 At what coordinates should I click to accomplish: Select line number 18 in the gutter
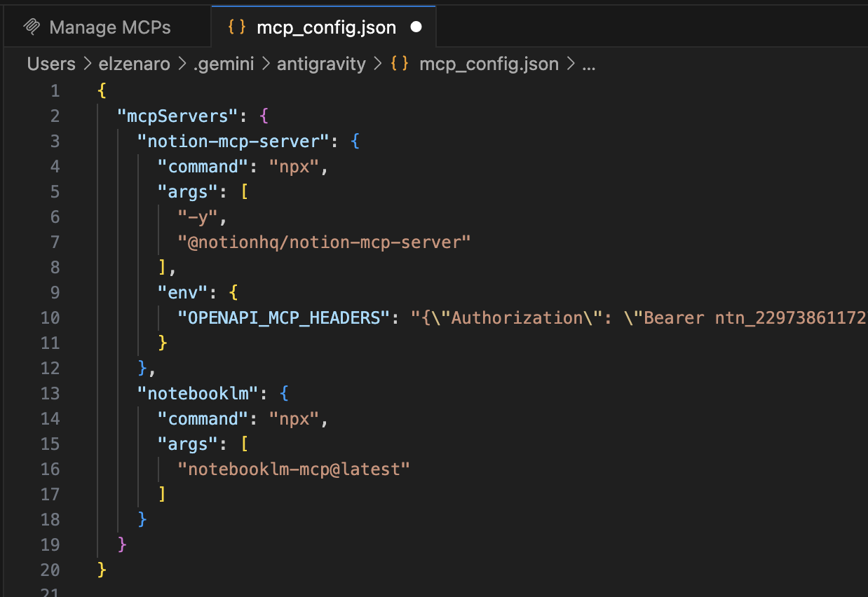(50, 520)
